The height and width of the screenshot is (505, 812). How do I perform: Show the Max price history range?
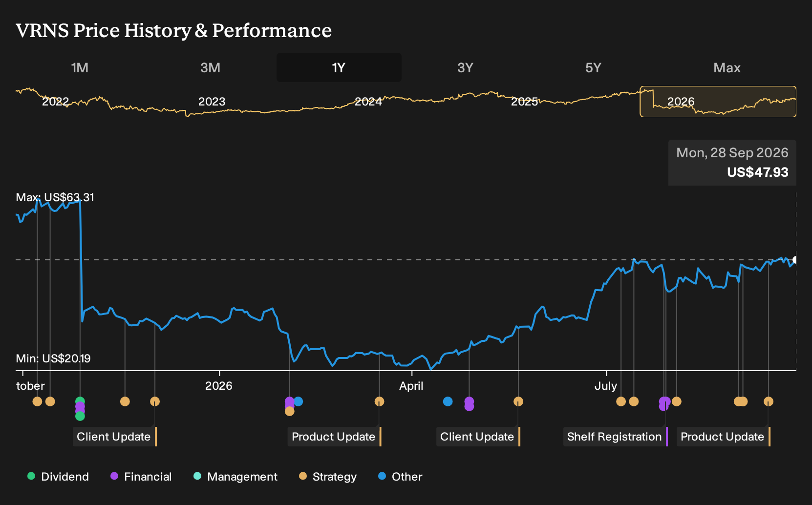pyautogui.click(x=727, y=67)
